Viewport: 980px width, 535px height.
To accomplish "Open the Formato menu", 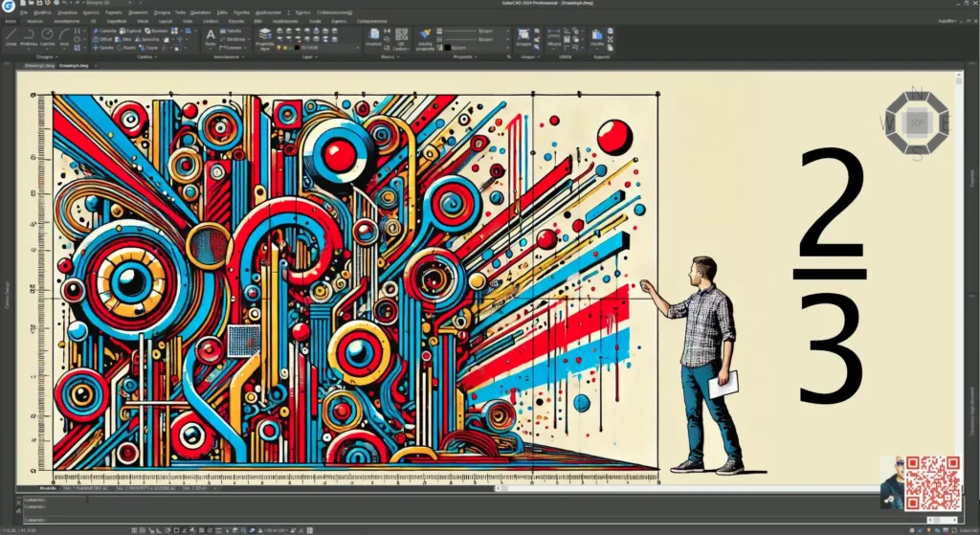I will click(x=114, y=12).
